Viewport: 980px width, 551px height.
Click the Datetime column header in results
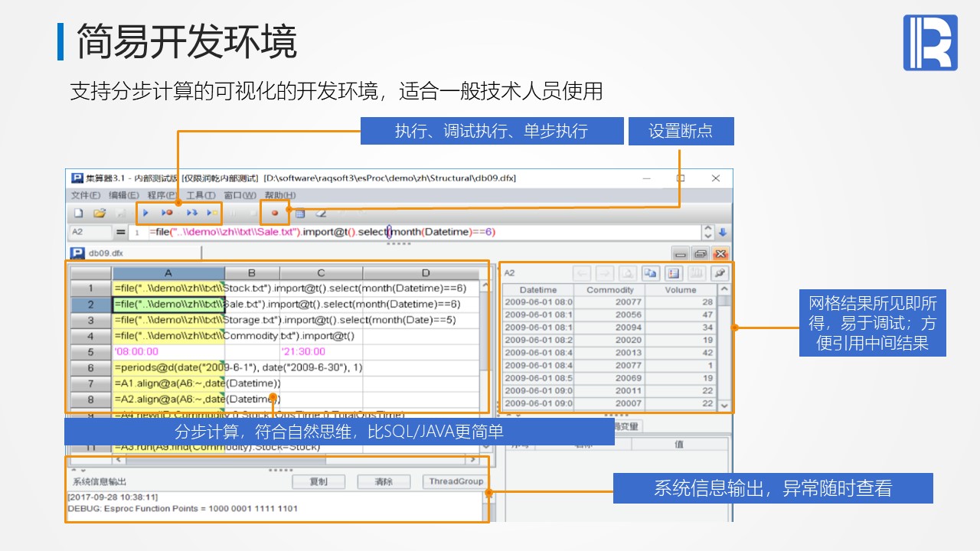[538, 290]
